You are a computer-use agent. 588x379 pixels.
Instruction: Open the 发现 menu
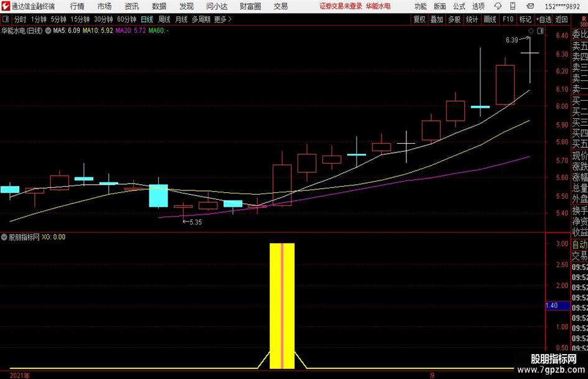pyautogui.click(x=187, y=6)
